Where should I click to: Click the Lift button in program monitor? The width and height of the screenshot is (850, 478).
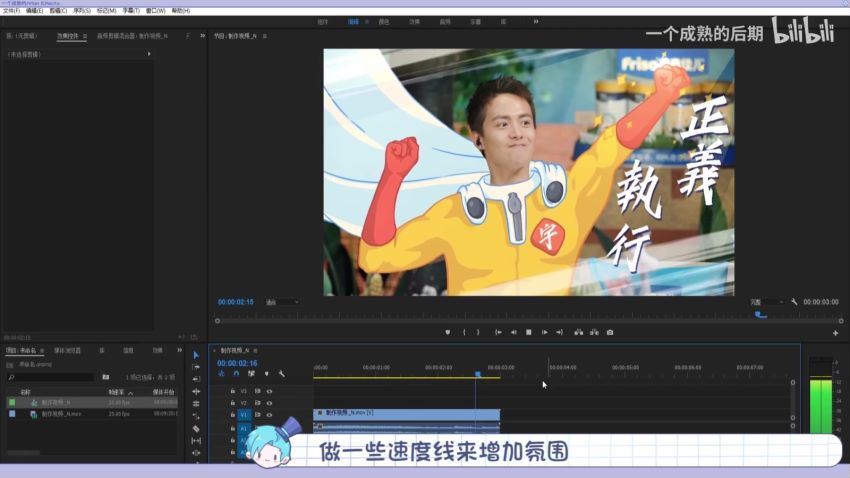point(578,332)
